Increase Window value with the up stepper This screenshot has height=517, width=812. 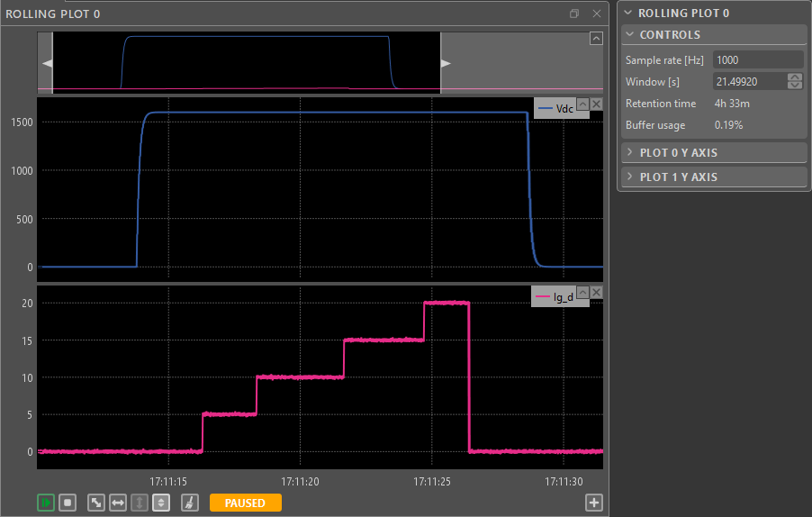tap(794, 77)
